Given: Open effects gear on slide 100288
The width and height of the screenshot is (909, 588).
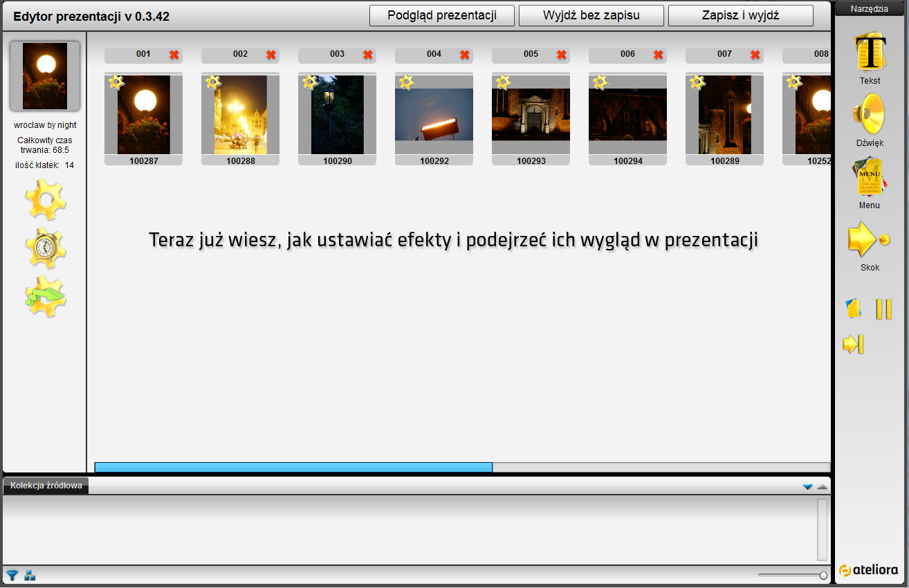Looking at the screenshot, I should (213, 82).
